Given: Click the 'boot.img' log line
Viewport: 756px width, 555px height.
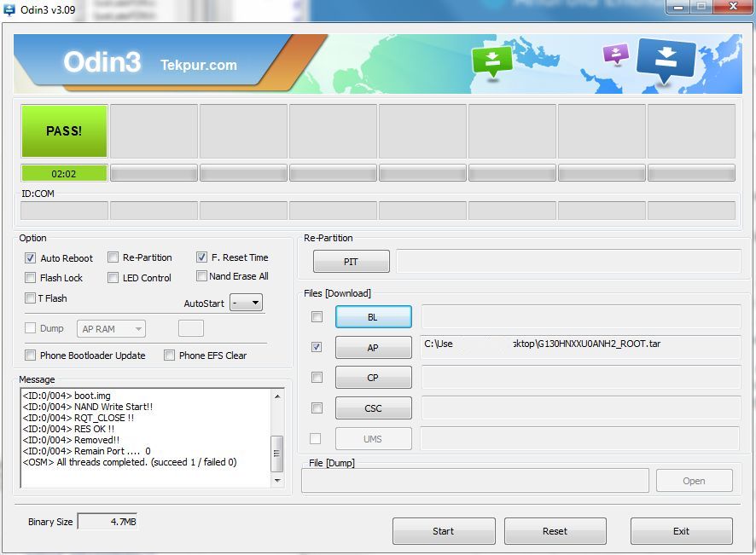Looking at the screenshot, I should [67, 396].
